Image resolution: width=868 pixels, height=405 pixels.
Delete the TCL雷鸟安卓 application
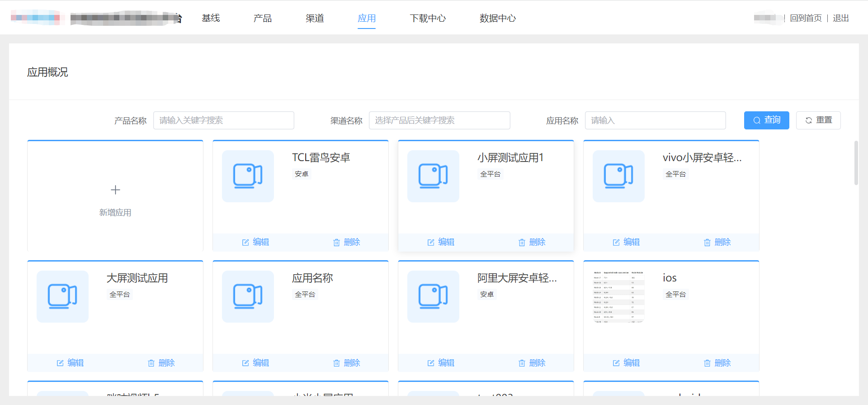click(346, 242)
